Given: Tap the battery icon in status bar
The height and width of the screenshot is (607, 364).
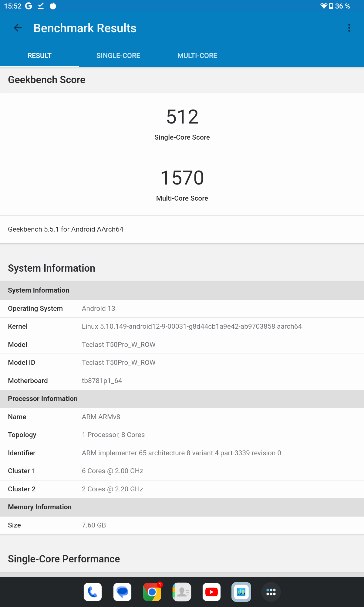Looking at the screenshot, I should click(x=331, y=6).
